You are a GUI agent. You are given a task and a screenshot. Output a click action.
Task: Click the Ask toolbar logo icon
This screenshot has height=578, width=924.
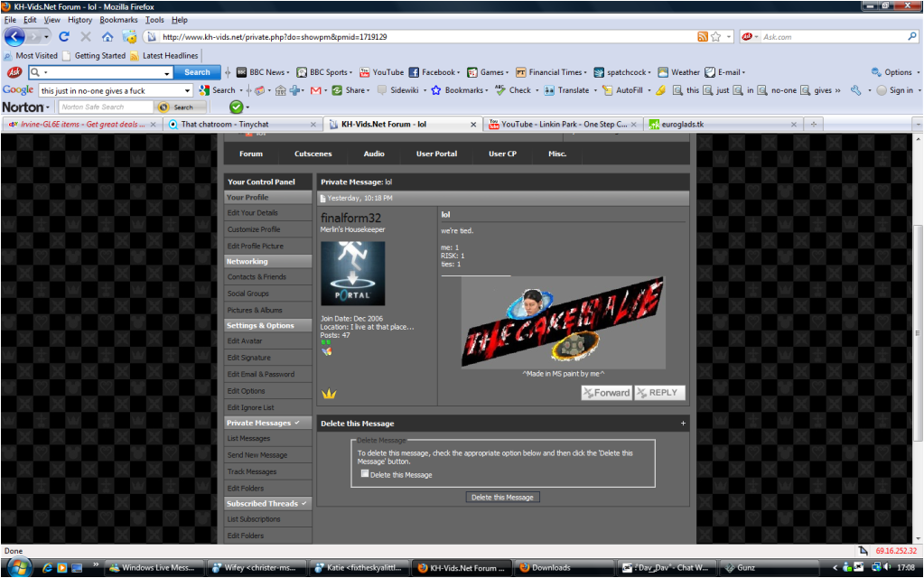[x=14, y=72]
